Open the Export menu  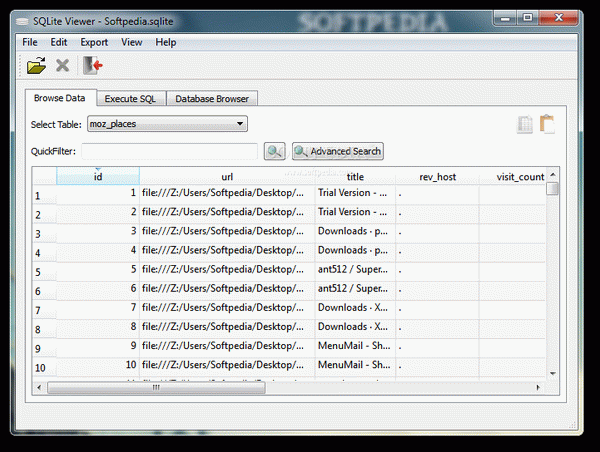point(94,42)
